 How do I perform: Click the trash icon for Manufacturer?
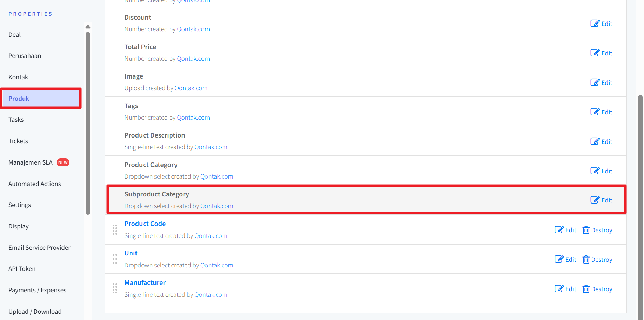[586, 289]
